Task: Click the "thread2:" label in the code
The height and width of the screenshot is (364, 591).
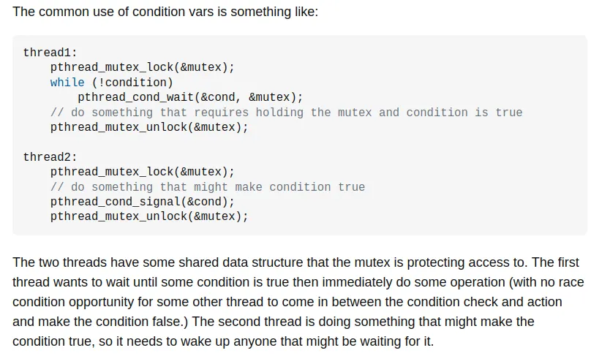Action: tap(50, 157)
